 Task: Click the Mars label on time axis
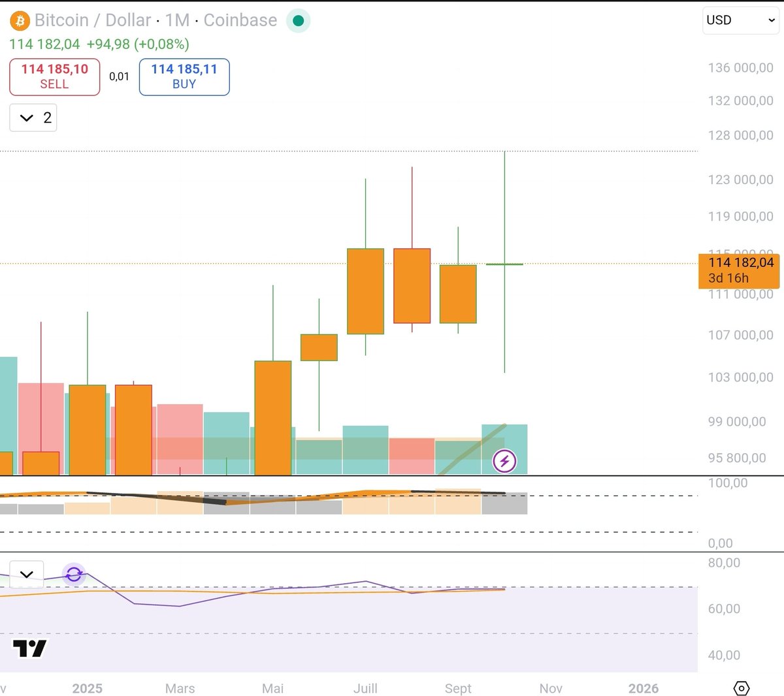point(180,688)
